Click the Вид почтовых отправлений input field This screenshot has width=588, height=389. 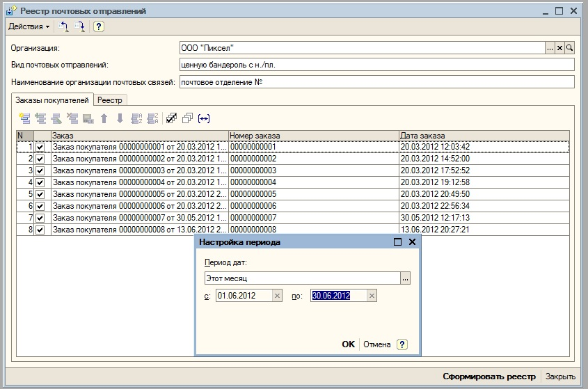point(376,65)
